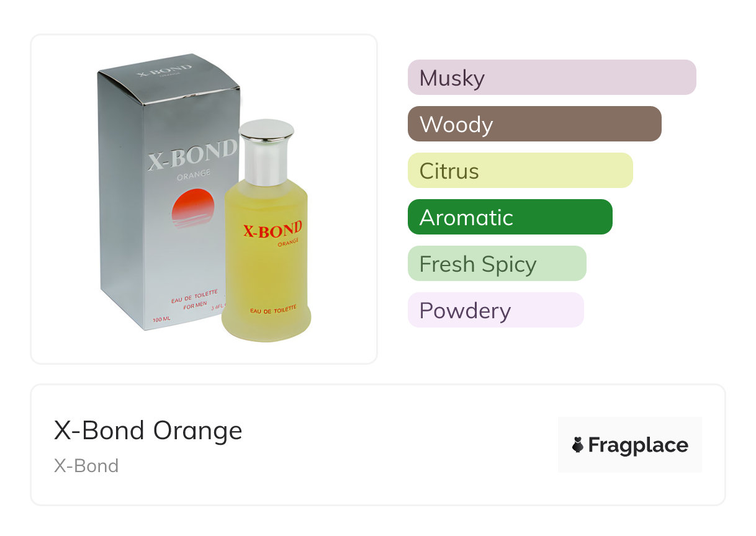Click the X-BOND lettering on box front
756x536 pixels.
pos(192,156)
